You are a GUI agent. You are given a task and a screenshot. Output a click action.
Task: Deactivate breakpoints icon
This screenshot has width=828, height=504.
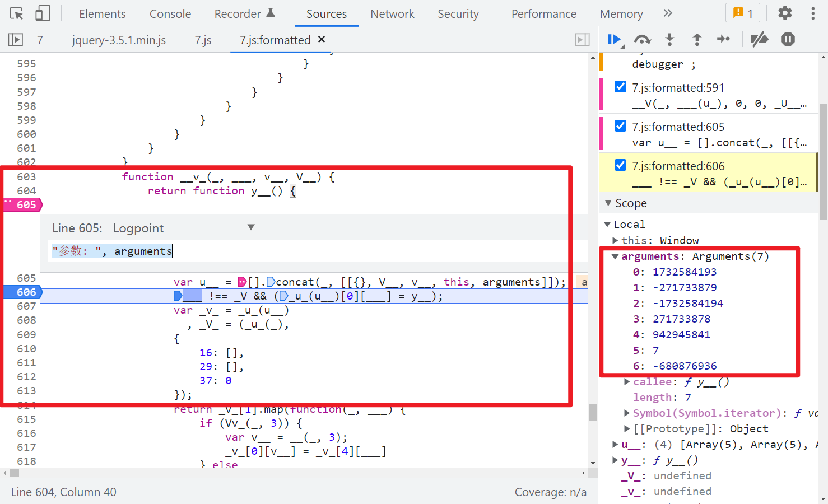[760, 39]
